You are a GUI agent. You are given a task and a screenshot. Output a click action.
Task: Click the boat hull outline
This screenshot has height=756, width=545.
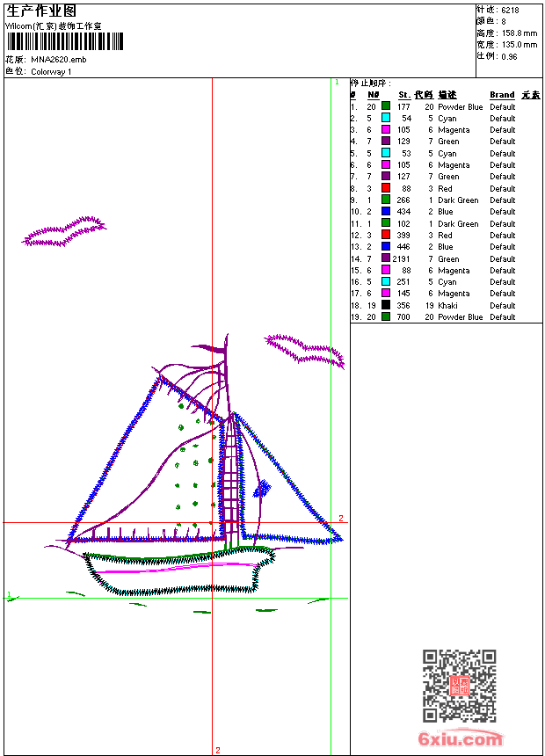pyautogui.click(x=180, y=571)
